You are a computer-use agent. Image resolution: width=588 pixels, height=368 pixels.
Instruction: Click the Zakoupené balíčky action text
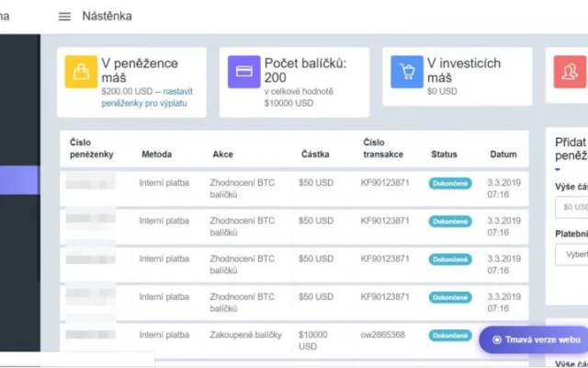[x=245, y=335]
